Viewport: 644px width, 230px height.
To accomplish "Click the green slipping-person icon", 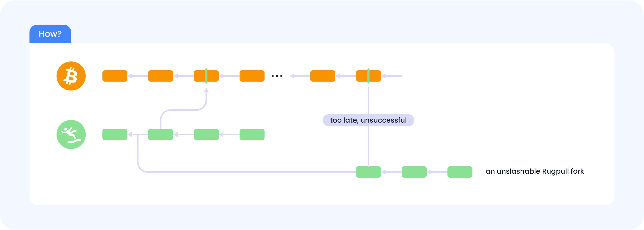I will (x=71, y=134).
